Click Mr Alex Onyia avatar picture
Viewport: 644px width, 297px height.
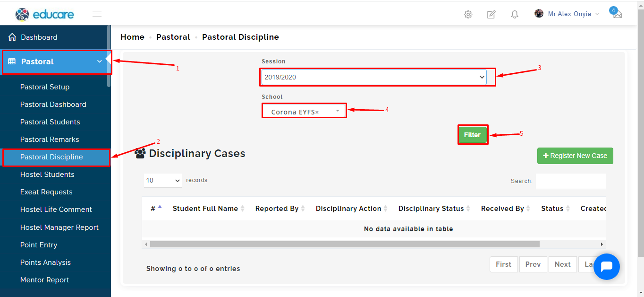539,13
